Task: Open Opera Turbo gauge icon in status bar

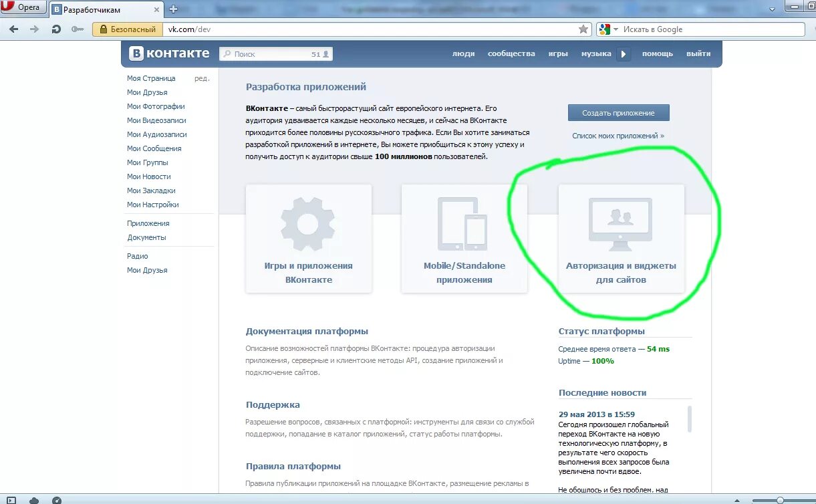Action: click(x=57, y=500)
